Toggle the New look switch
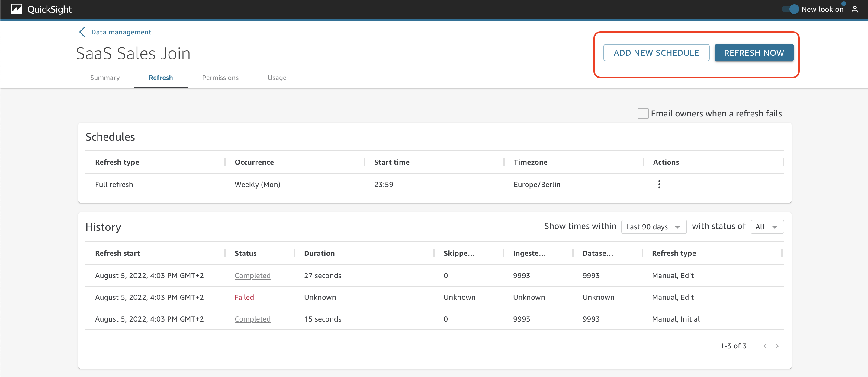 (x=790, y=9)
